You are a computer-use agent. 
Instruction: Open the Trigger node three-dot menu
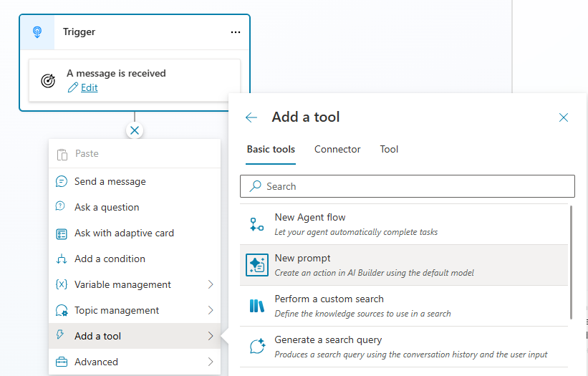coord(236,32)
